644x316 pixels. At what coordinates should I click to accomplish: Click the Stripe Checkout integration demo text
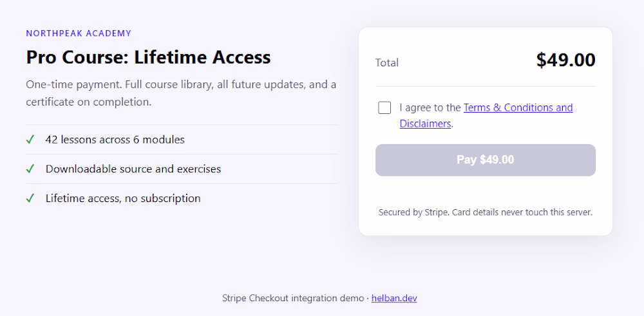(293, 299)
